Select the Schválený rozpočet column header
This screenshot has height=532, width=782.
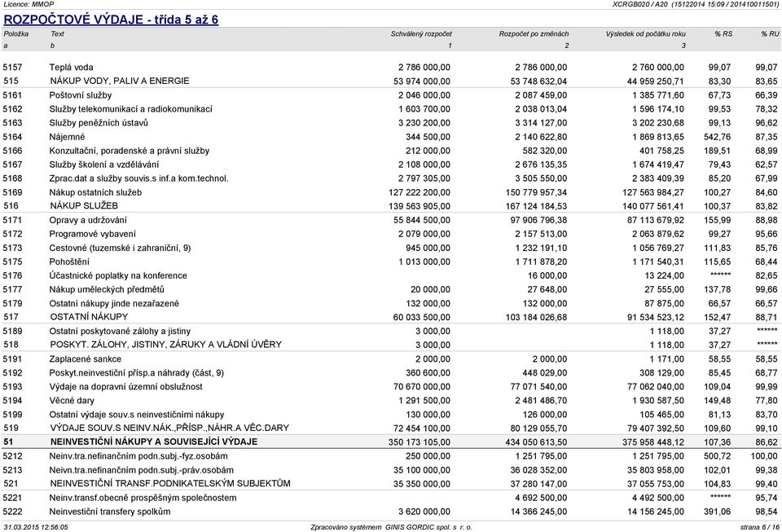[421, 34]
